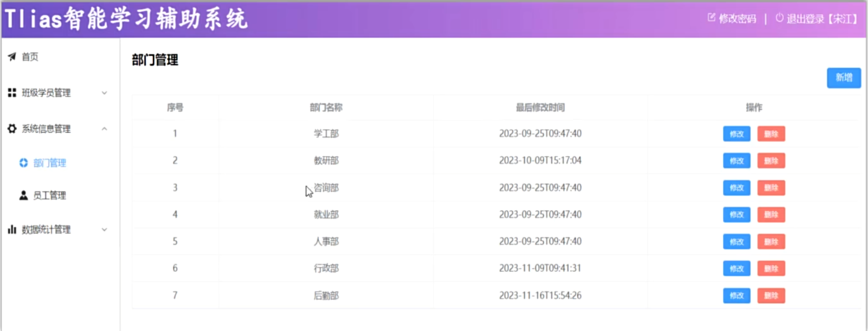Expand the 班级学员管理 submenu chevron
868x331 pixels.
[x=104, y=93]
